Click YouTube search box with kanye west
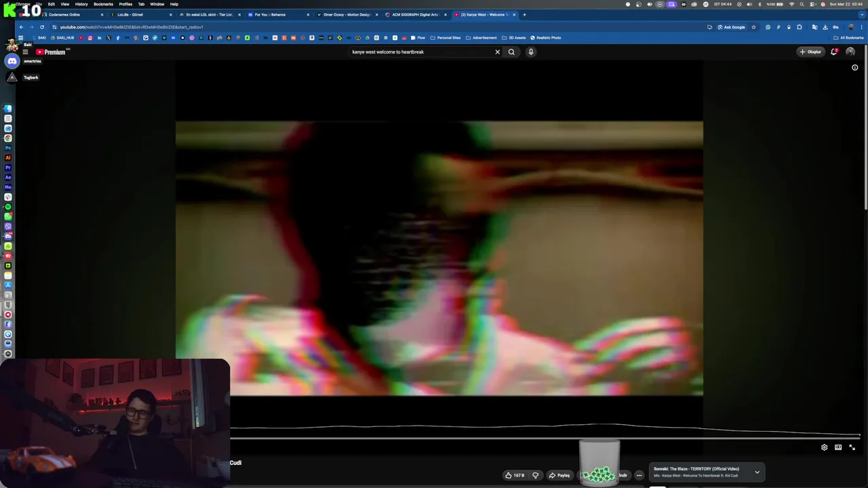The image size is (868, 488). point(420,52)
